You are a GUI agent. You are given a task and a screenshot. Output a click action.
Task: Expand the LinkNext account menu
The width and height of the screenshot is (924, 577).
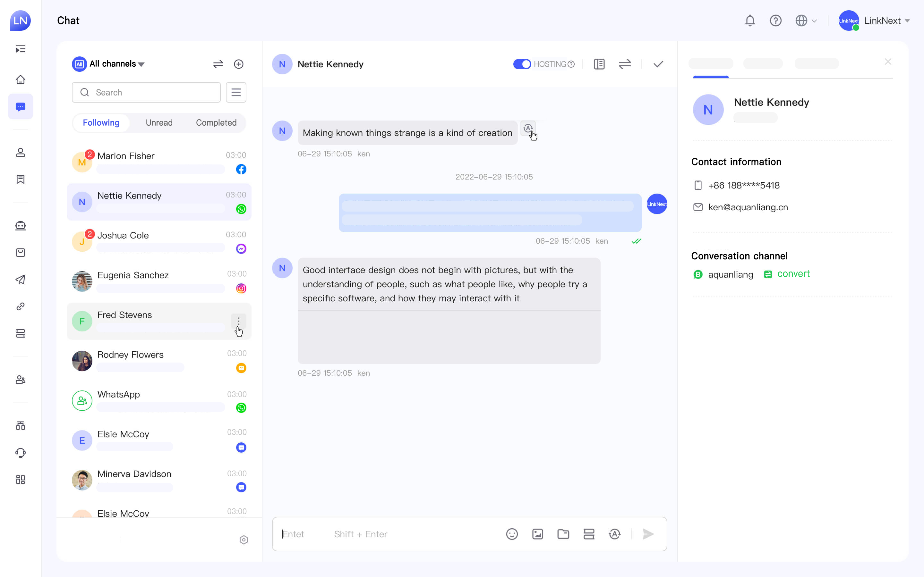coord(886,21)
